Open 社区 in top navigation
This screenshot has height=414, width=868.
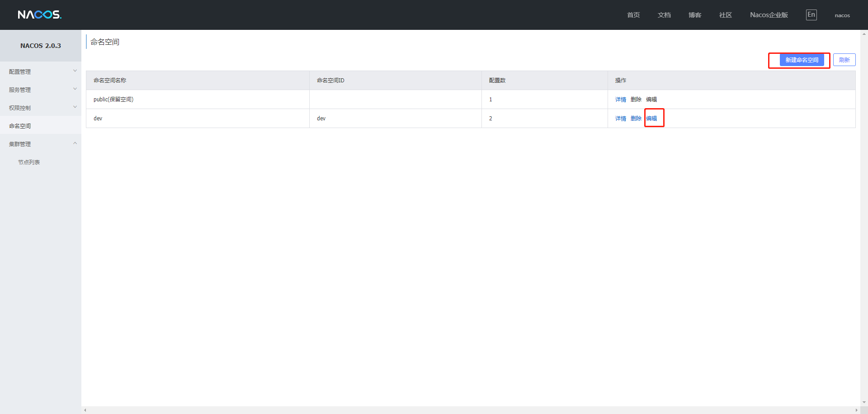pos(726,15)
